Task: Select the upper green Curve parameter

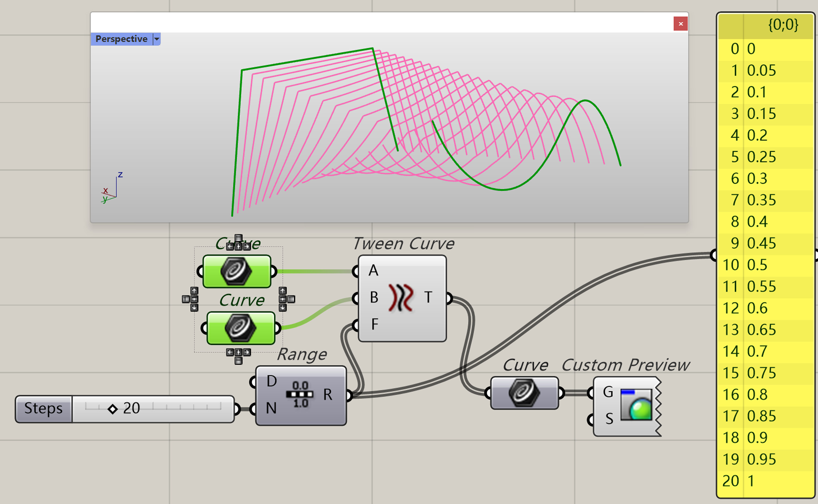Action: (x=236, y=271)
